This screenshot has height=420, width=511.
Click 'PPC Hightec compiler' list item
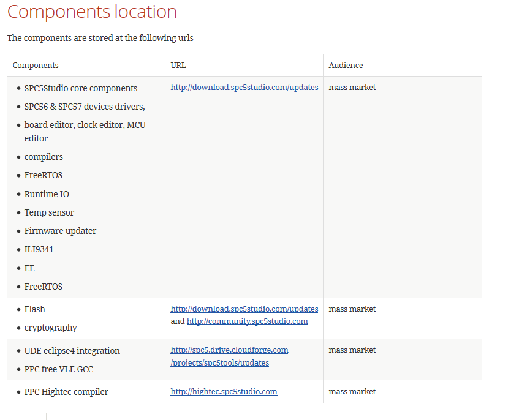coord(66,392)
